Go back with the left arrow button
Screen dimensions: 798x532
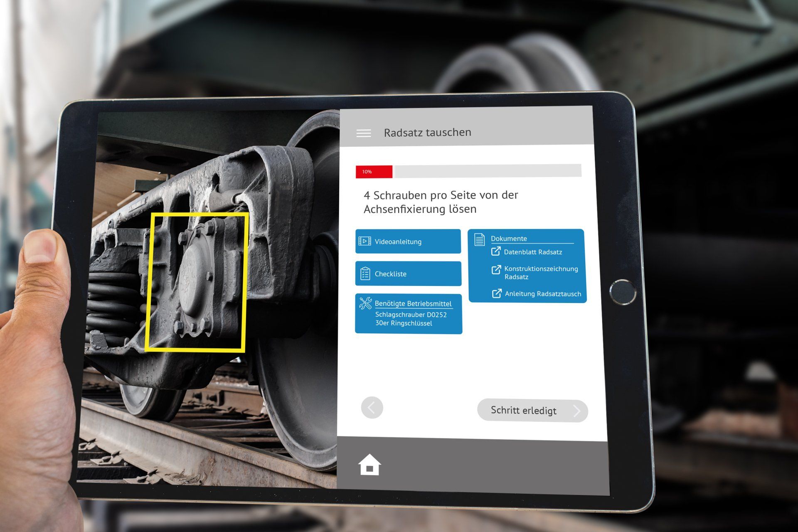click(x=372, y=408)
